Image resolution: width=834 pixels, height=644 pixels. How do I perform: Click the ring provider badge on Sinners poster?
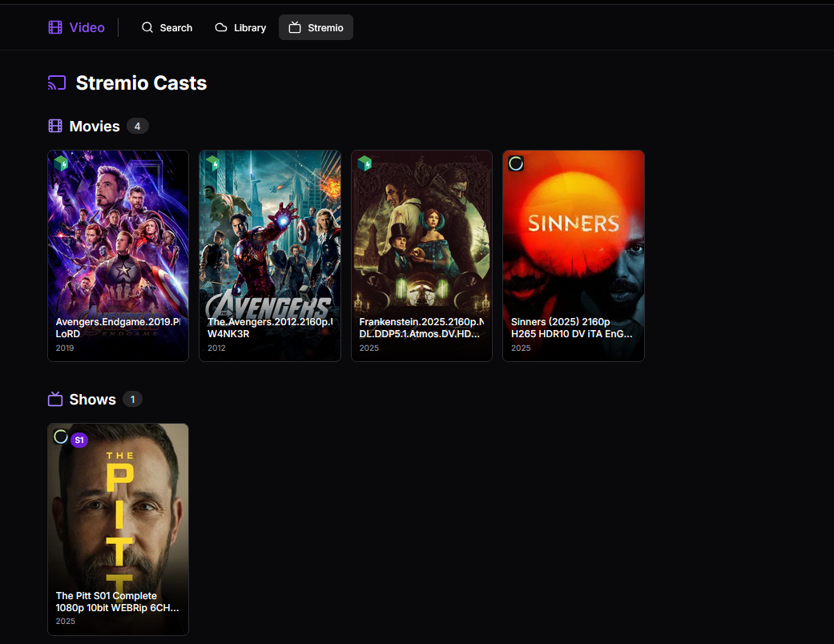[517, 163]
